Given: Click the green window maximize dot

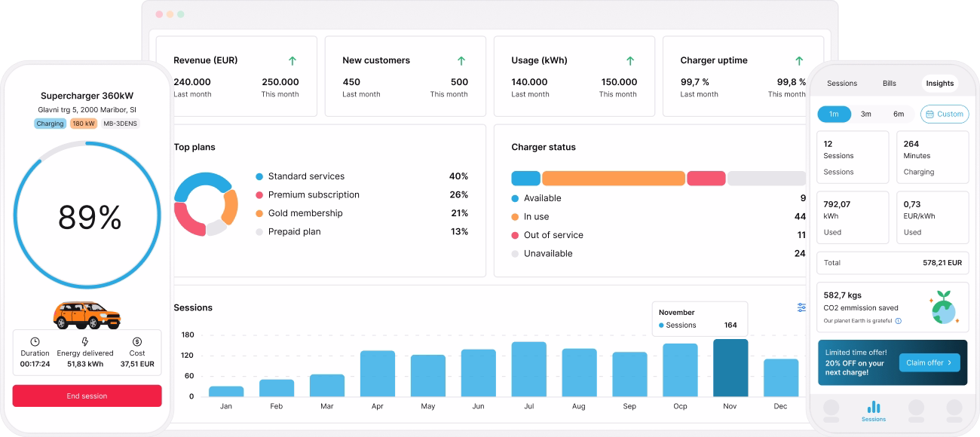Looking at the screenshot, I should [x=180, y=14].
